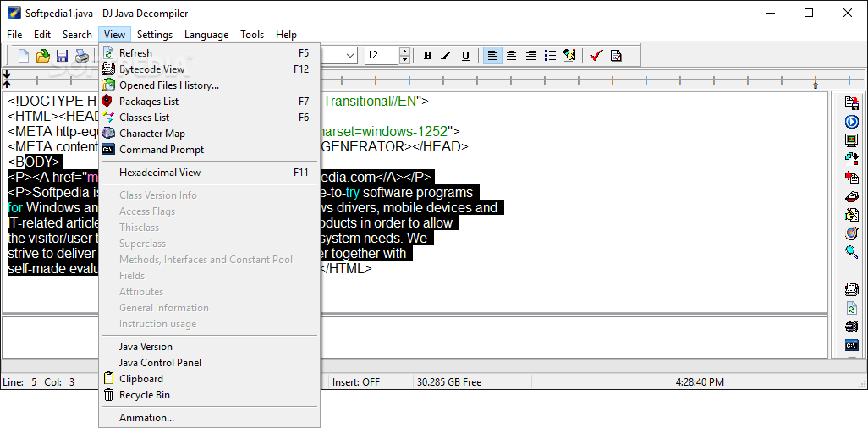Open the Language menu
Image resolution: width=868 pixels, height=428 pixels.
[206, 35]
